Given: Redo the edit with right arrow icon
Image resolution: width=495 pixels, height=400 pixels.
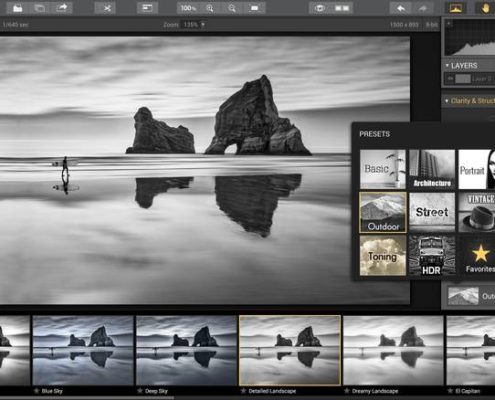Looking at the screenshot, I should tap(423, 8).
